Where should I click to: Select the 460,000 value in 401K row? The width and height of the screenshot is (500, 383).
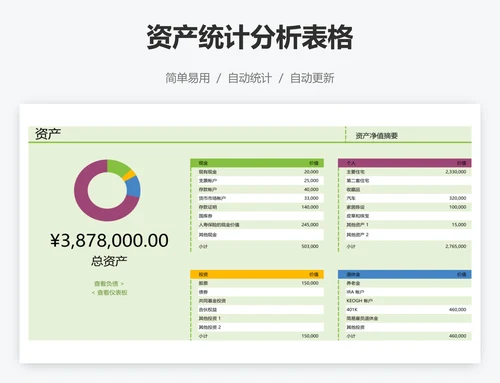[x=458, y=310]
